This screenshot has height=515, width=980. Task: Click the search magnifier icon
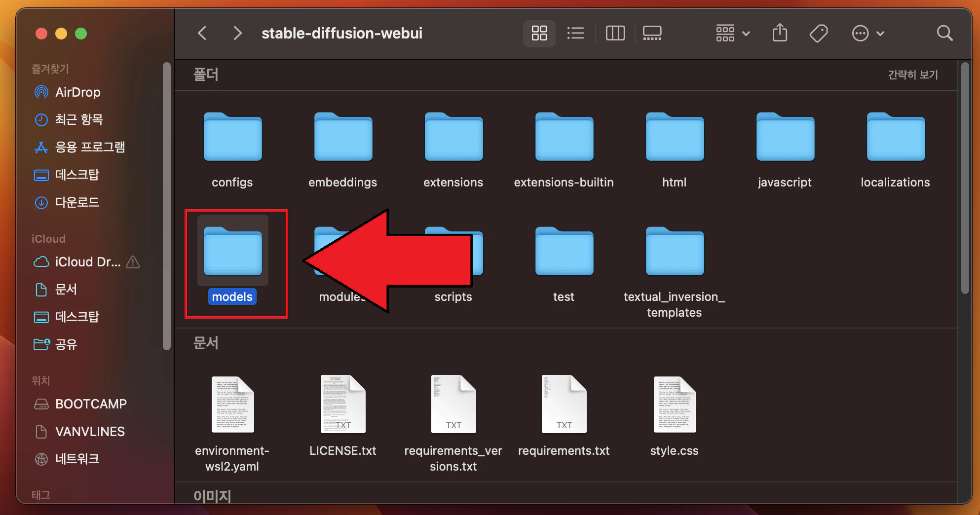[944, 34]
